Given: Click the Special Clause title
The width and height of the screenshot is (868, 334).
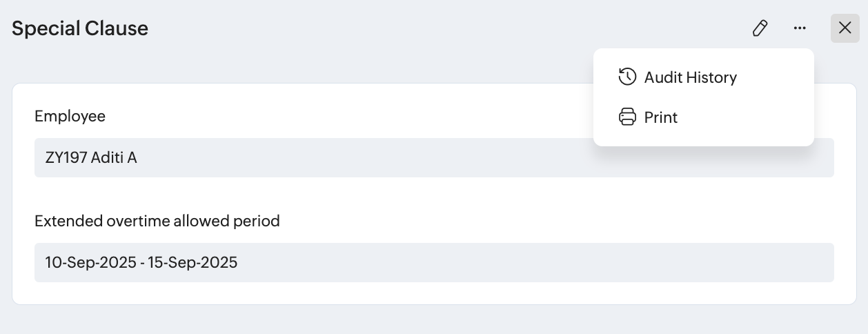Looking at the screenshot, I should coord(80,28).
